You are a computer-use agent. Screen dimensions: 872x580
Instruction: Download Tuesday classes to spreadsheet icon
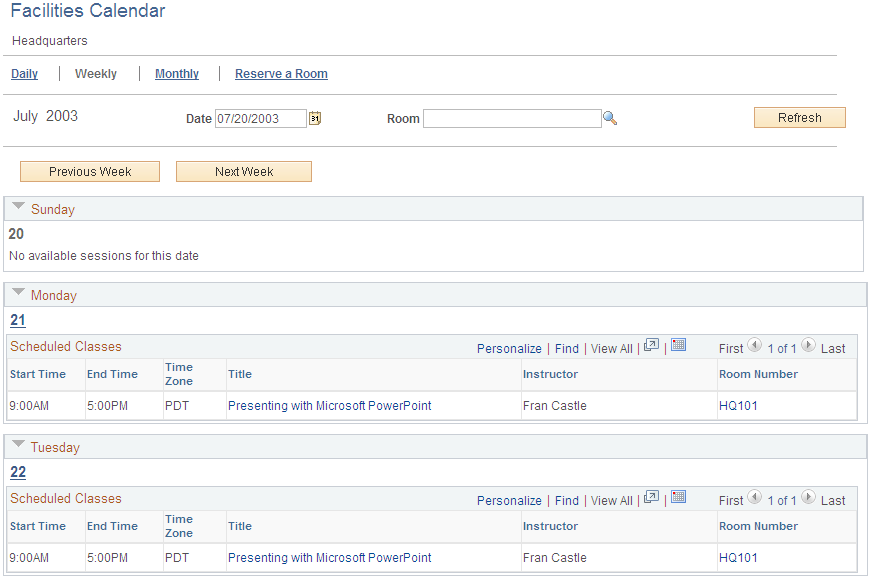click(678, 497)
